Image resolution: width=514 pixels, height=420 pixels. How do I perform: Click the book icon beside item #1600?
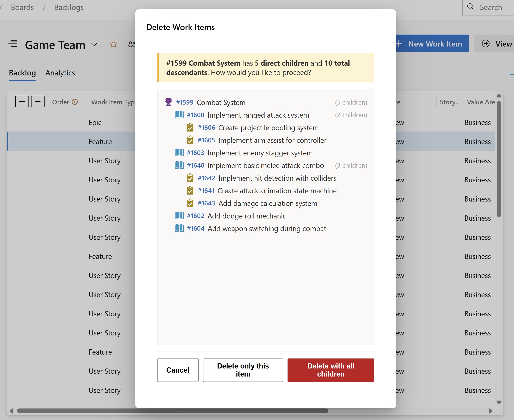pos(179,115)
